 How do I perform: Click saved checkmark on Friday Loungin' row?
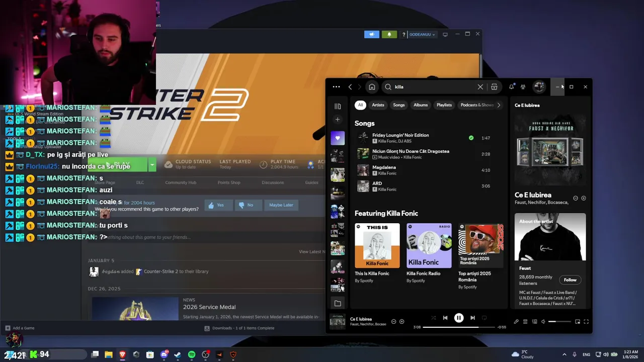click(471, 138)
